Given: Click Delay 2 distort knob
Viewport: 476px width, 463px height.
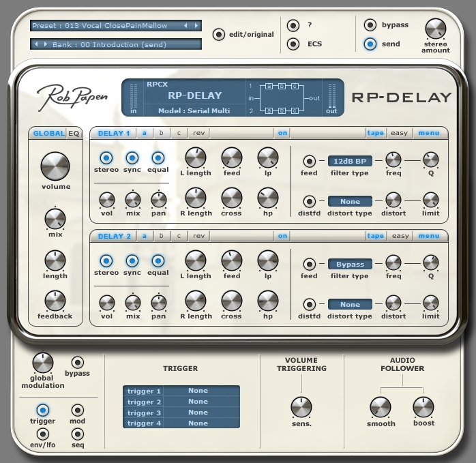Looking at the screenshot, I should pos(393,303).
